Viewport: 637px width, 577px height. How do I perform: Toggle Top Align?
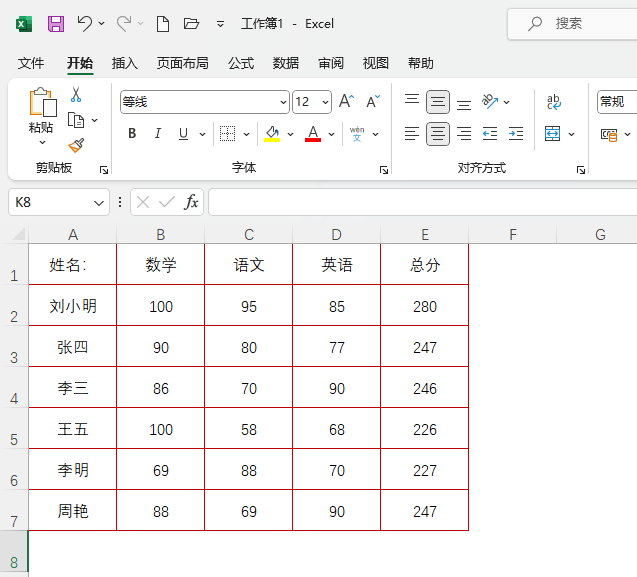point(412,101)
